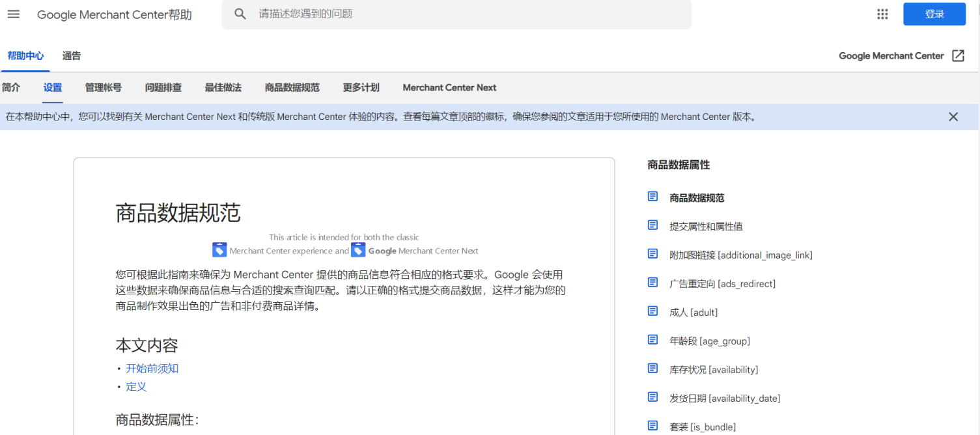Click the article icon beside 商品数据规范 in sidebar
980x435 pixels.
click(x=652, y=196)
